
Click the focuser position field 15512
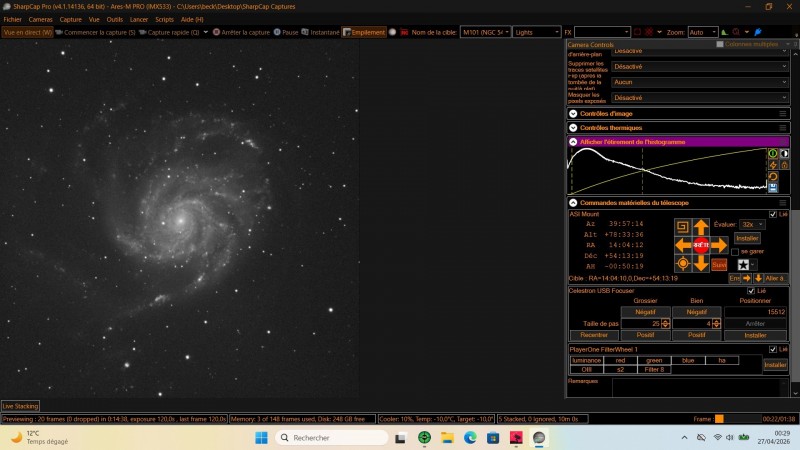(x=755, y=312)
